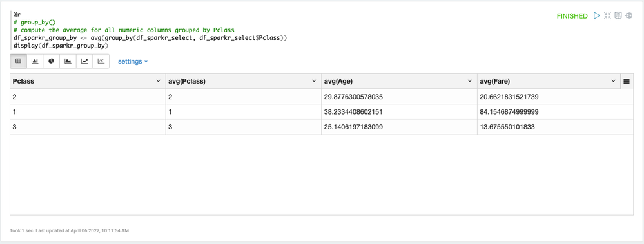Click the FINISHED status label
The width and height of the screenshot is (644, 244).
coord(572,16)
